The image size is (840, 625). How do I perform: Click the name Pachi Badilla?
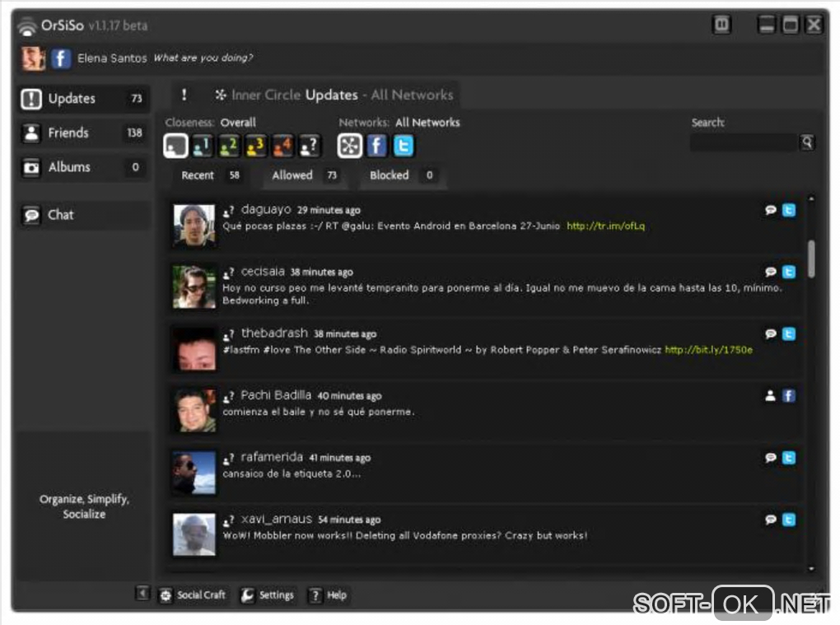coord(276,395)
